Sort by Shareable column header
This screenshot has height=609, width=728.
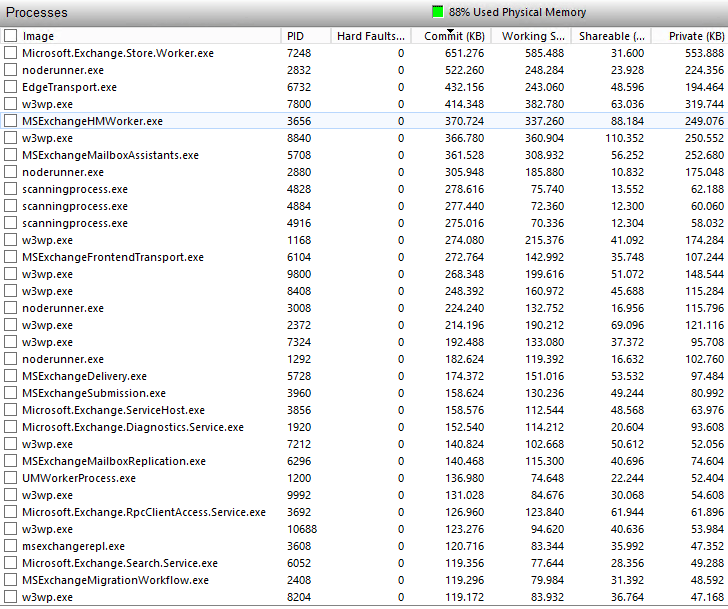pos(611,36)
